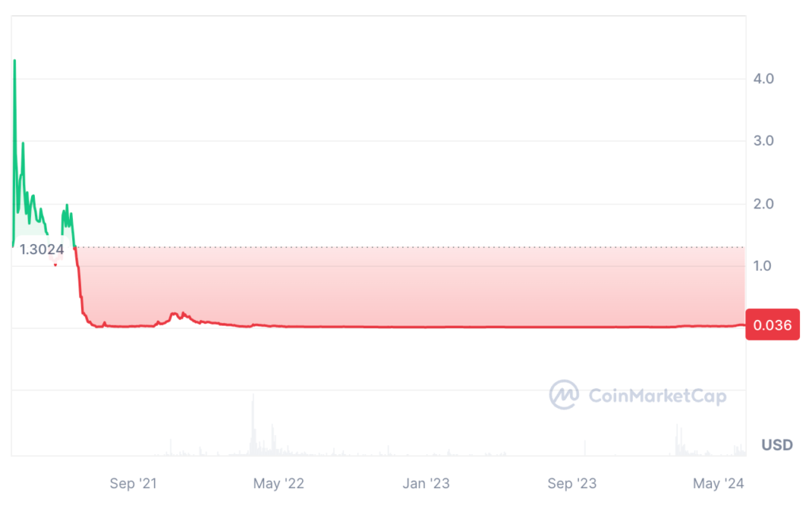Click the CoinMarketCap logo icon

click(x=564, y=395)
